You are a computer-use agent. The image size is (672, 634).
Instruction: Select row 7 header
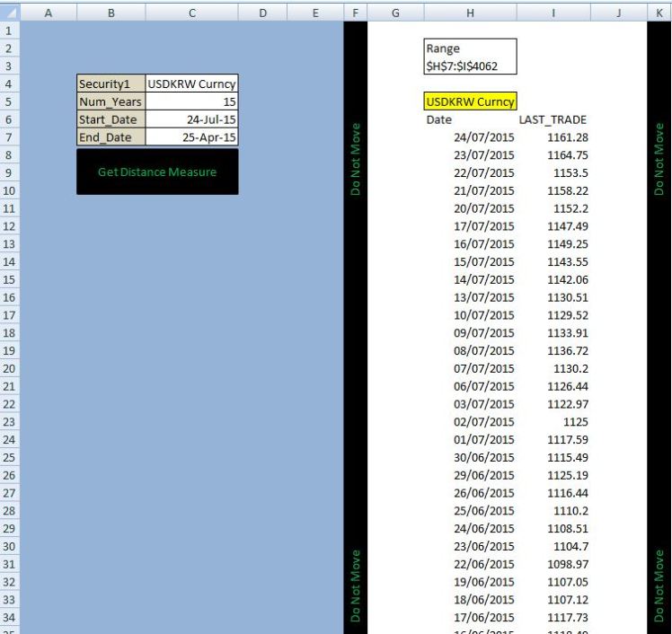coord(9,136)
